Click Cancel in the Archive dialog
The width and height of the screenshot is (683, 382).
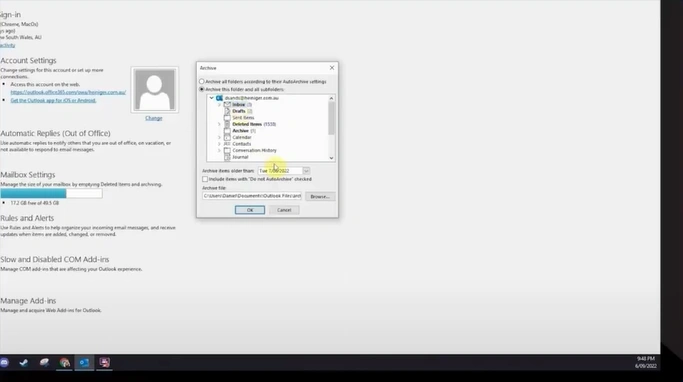(x=284, y=210)
